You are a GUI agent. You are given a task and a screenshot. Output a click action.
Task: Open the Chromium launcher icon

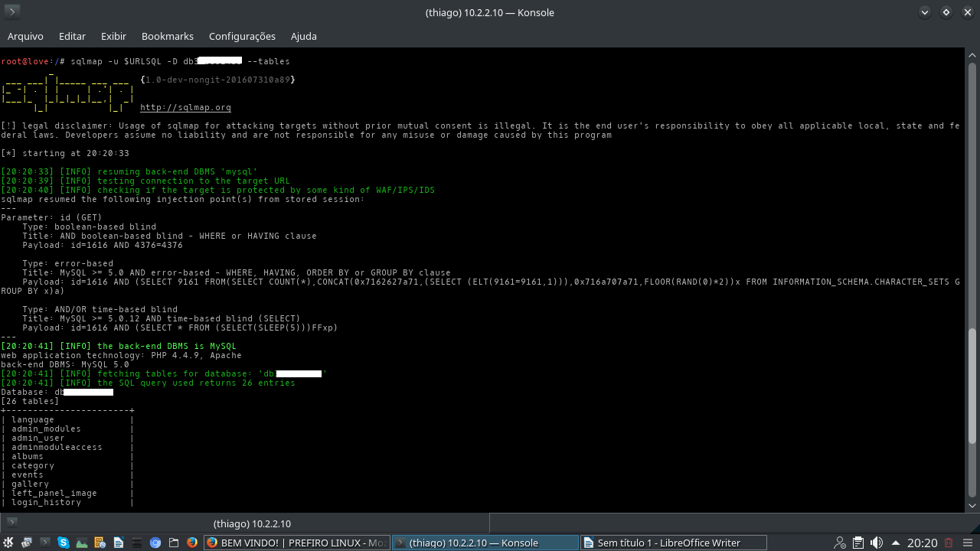pyautogui.click(x=155, y=543)
